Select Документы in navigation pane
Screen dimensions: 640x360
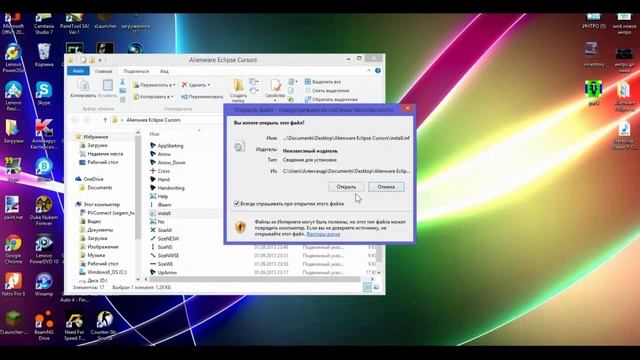point(100,230)
